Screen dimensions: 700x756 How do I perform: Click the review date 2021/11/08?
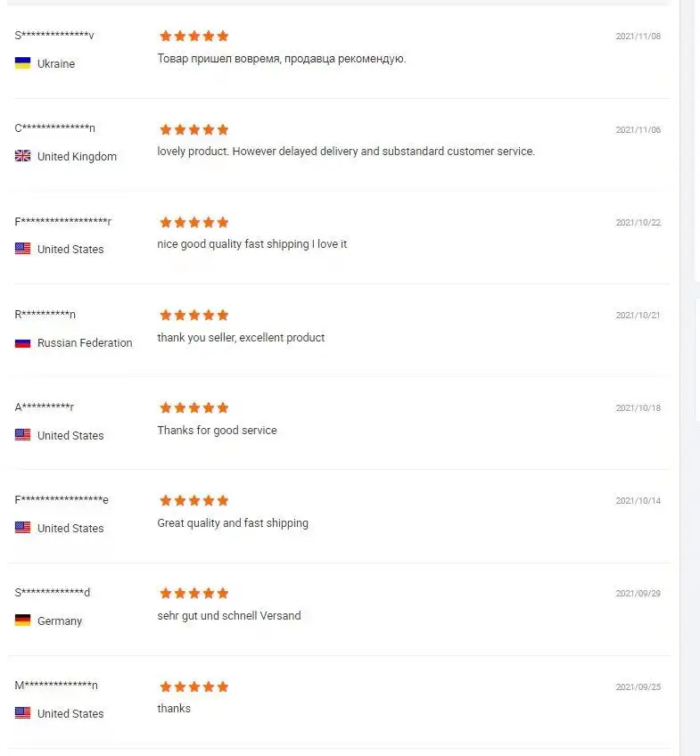(638, 37)
